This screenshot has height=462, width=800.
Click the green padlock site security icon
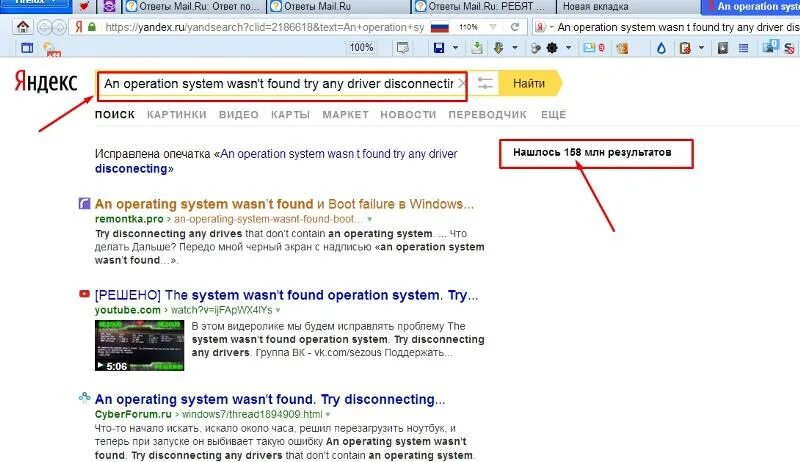(92, 27)
